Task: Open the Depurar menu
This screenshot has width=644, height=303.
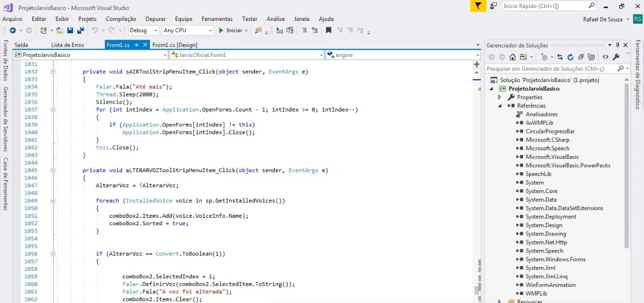Action: click(156, 19)
